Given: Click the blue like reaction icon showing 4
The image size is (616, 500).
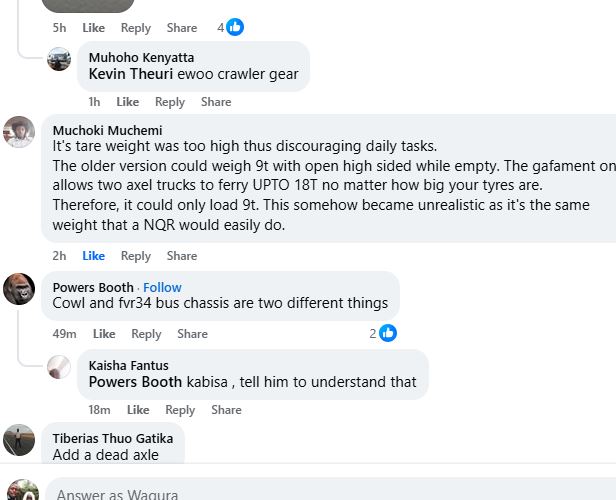Looking at the screenshot, I should 235,27.
